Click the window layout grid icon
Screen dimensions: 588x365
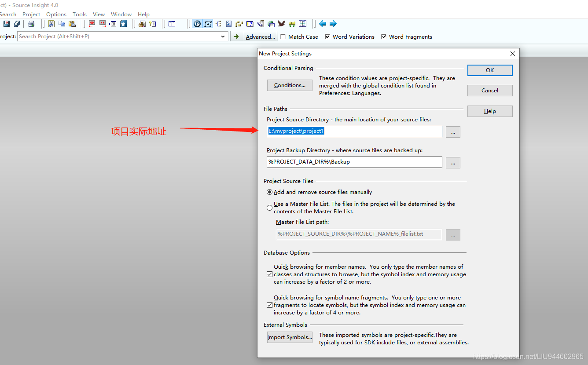tap(172, 24)
